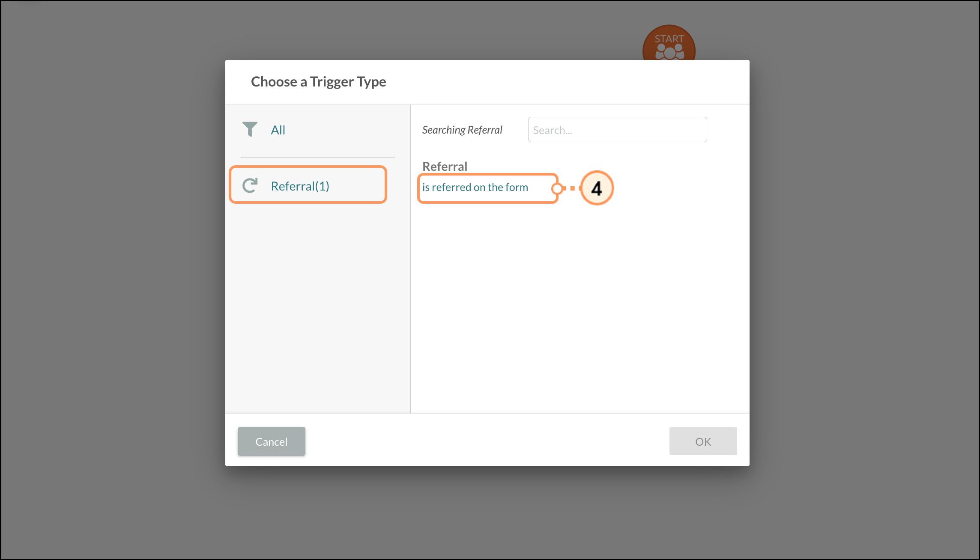Click the funnel filter icon
This screenshot has width=980, height=560.
[x=250, y=129]
